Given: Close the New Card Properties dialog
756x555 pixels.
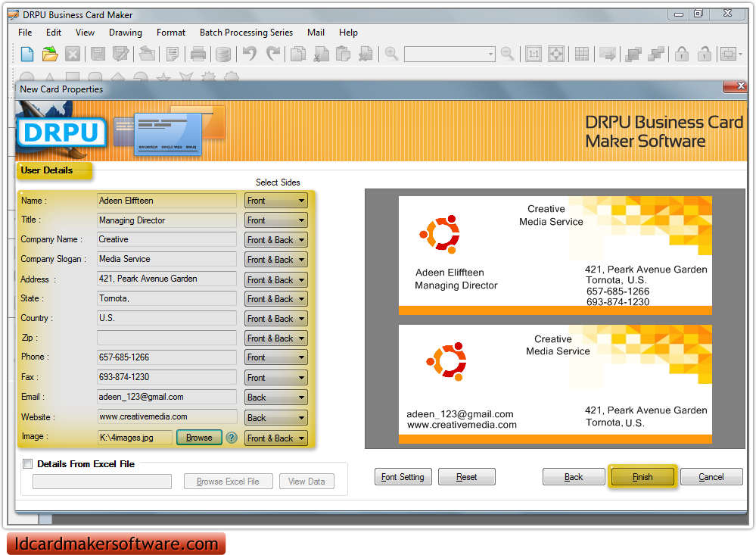Looking at the screenshot, I should pyautogui.click(x=735, y=86).
